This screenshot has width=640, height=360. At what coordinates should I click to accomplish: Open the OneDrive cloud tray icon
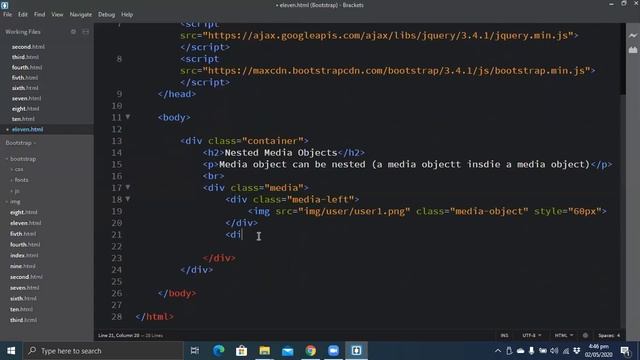[520, 351]
